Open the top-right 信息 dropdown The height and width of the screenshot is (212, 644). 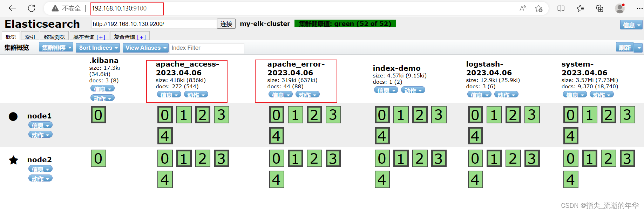(631, 25)
